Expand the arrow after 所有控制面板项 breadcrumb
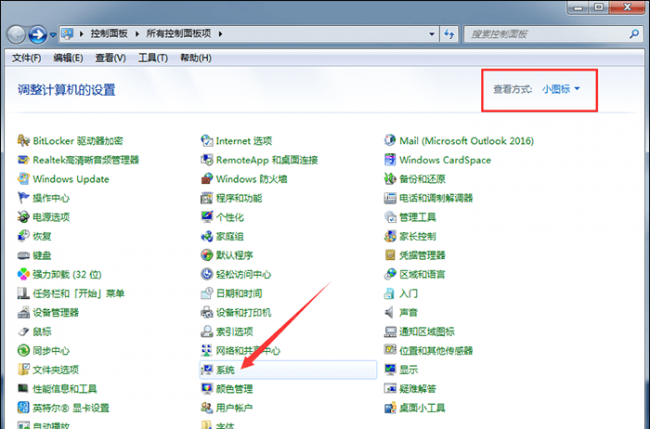Screen dimensions: 650x429 [x=221, y=34]
